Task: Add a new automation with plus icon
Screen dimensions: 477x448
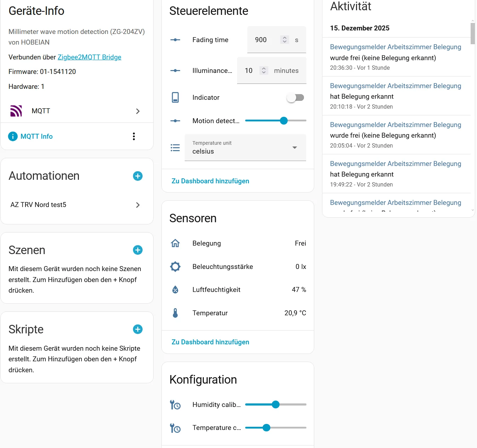Action: 138,176
